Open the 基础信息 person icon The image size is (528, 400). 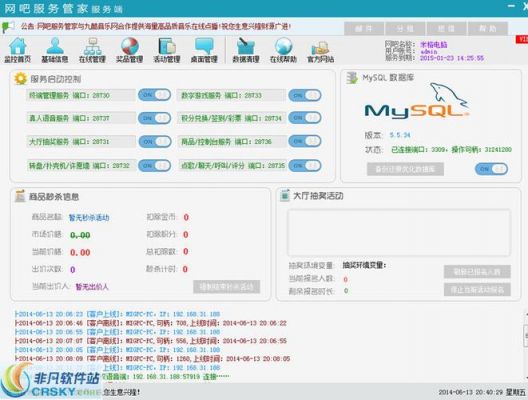click(55, 50)
